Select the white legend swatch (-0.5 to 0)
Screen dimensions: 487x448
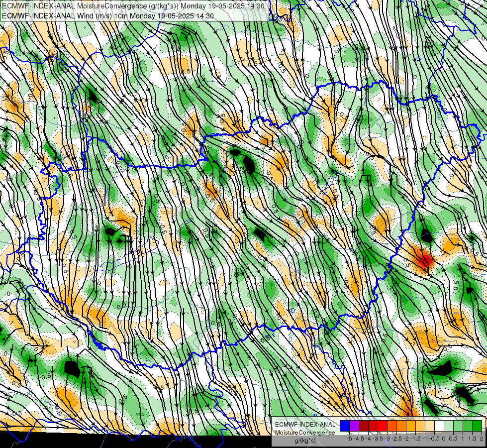coord(439,426)
